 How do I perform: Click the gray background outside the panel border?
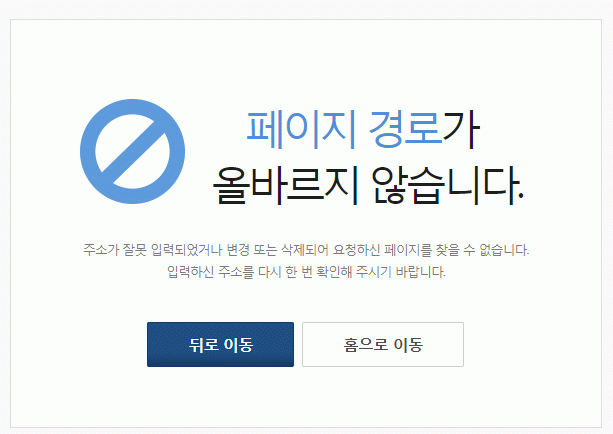coord(306,9)
